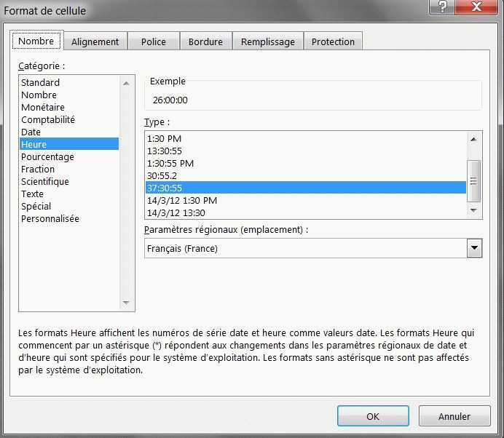Cancel with the Annuler button
Screen dimensions: 504x438
click(x=454, y=416)
